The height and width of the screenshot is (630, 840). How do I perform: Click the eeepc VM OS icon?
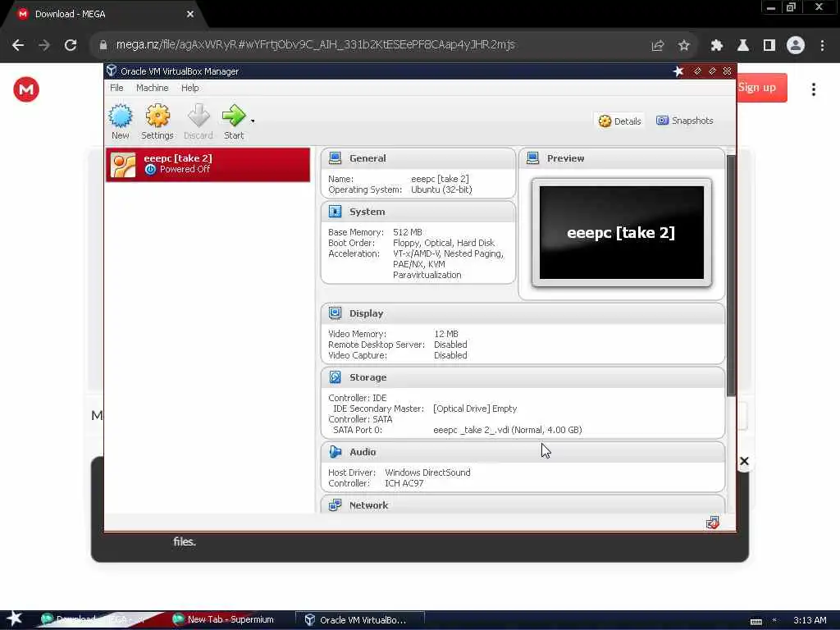tap(123, 164)
